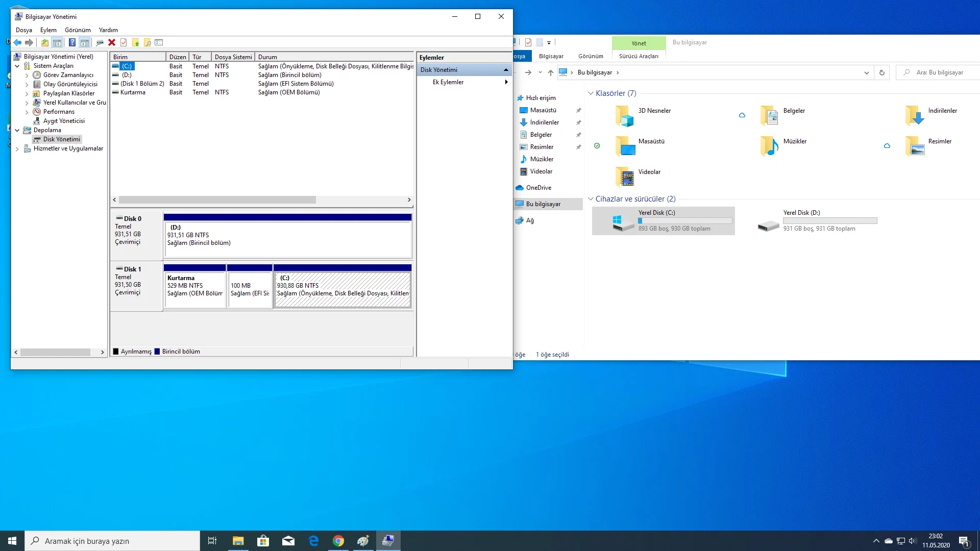Open the Eylem menu

coord(48,30)
